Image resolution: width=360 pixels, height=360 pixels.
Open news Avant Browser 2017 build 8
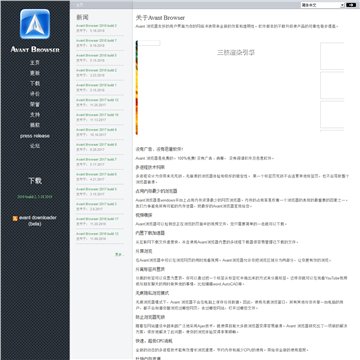(x=96, y=145)
